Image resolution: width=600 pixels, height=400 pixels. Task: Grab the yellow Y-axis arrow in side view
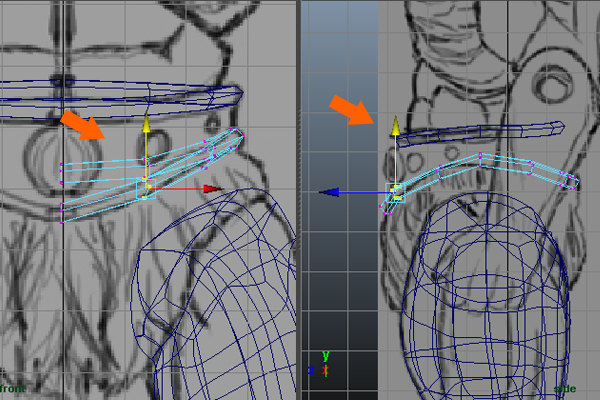click(x=396, y=126)
